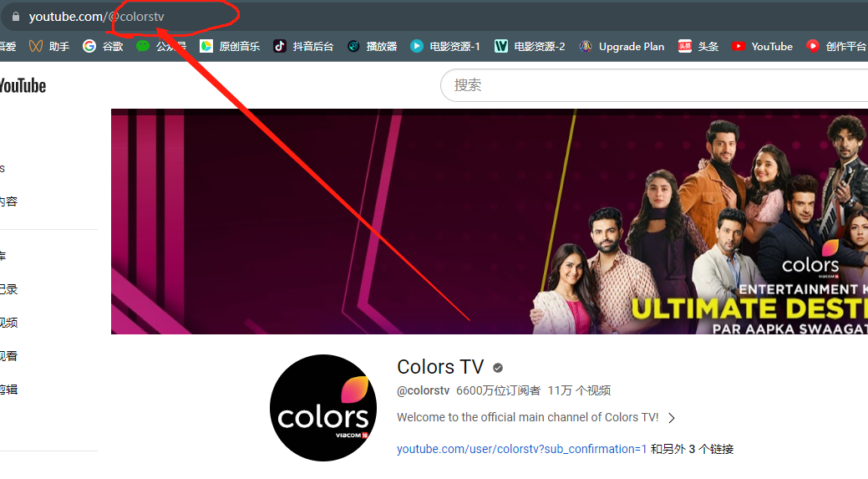Open the Upgrade Plan bookmark
Image resolution: width=868 pixels, height=479 pixels.
pyautogui.click(x=622, y=47)
